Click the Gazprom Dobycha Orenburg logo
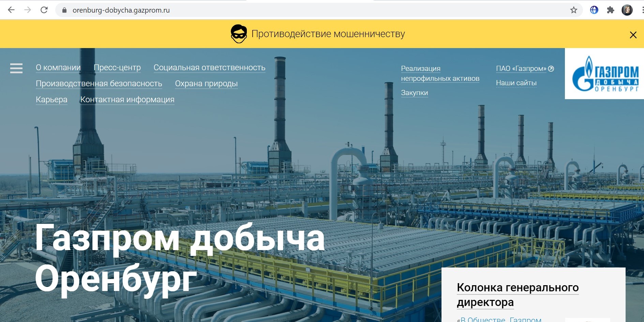 point(604,74)
